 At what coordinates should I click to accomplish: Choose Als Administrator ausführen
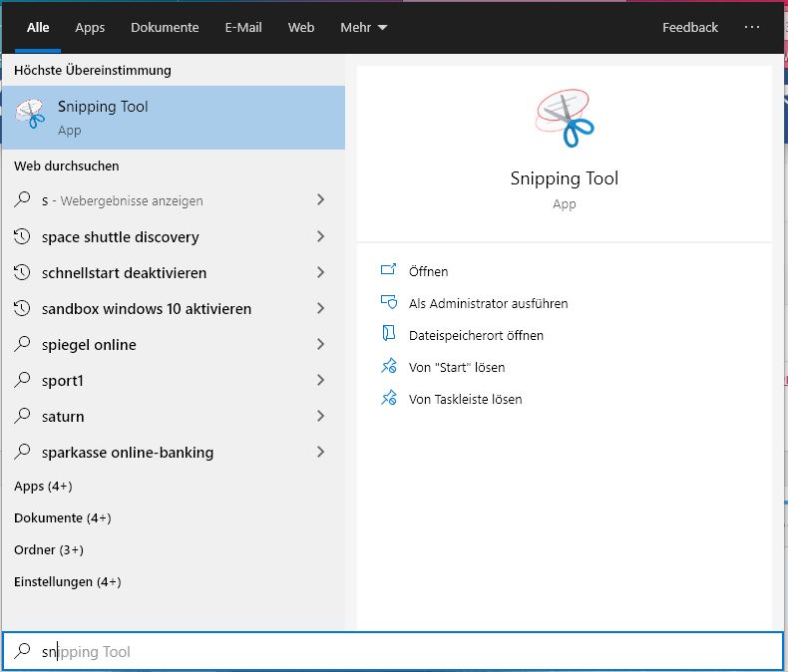click(488, 303)
